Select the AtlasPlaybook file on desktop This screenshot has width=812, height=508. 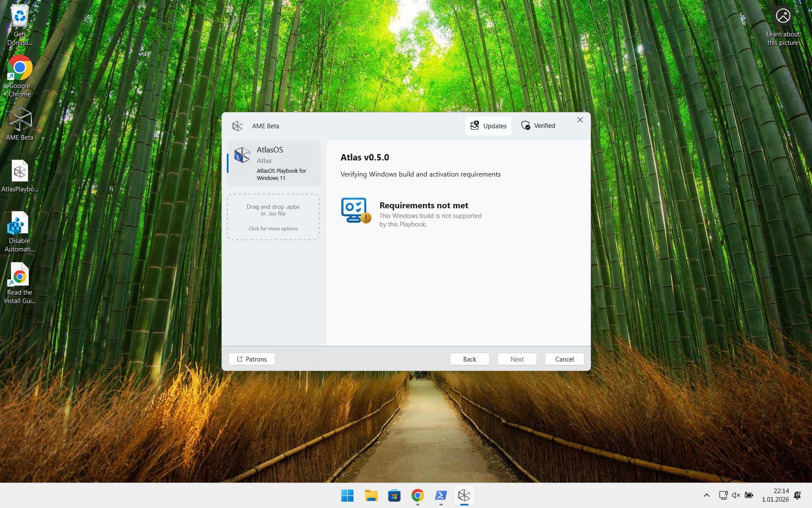point(19,176)
